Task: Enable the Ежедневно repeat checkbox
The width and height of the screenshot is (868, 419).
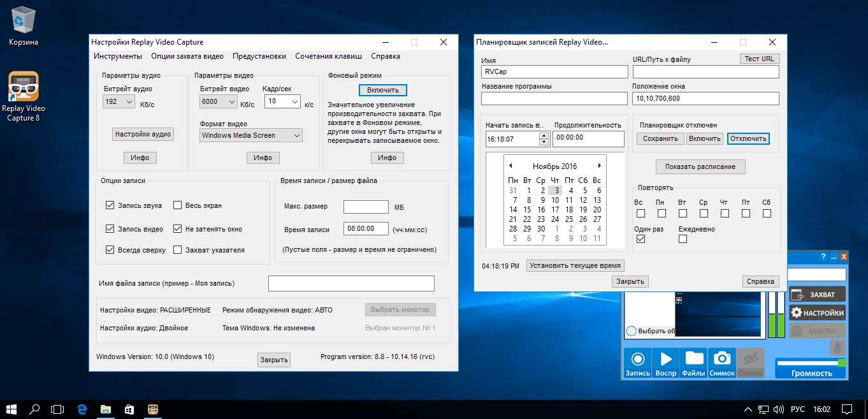Action: point(683,239)
